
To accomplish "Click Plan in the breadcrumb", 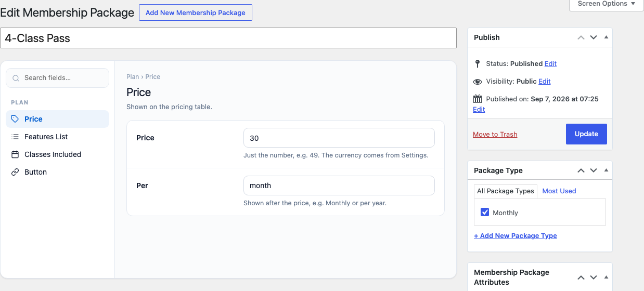I will 133,77.
